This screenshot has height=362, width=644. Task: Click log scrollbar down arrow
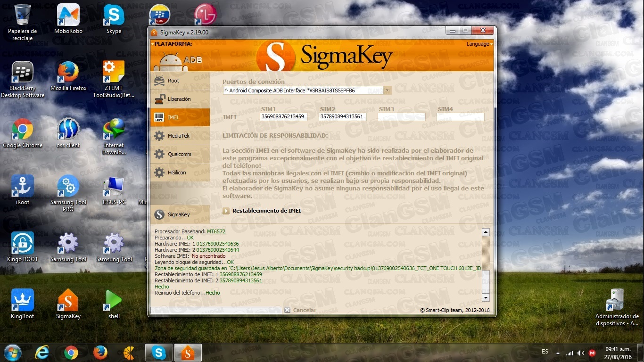pyautogui.click(x=486, y=298)
